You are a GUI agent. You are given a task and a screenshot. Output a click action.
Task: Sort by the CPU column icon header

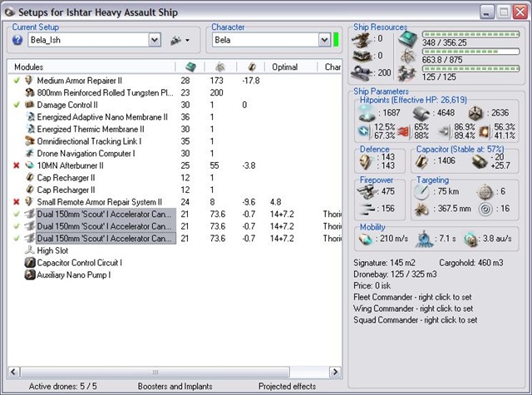190,67
